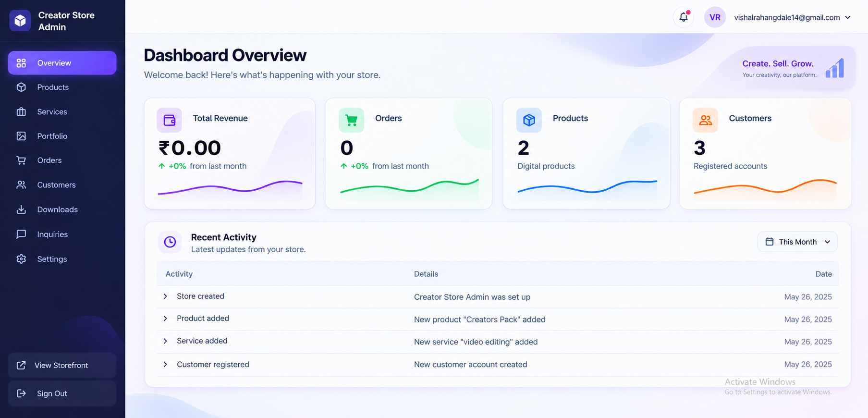The image size is (868, 418).
Task: Open Settings in sidebar menu
Action: 62,259
